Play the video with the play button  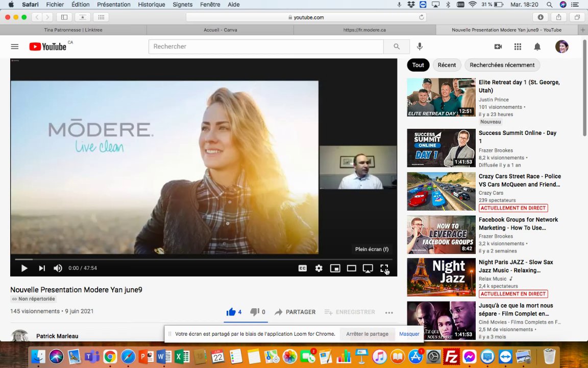(24, 268)
